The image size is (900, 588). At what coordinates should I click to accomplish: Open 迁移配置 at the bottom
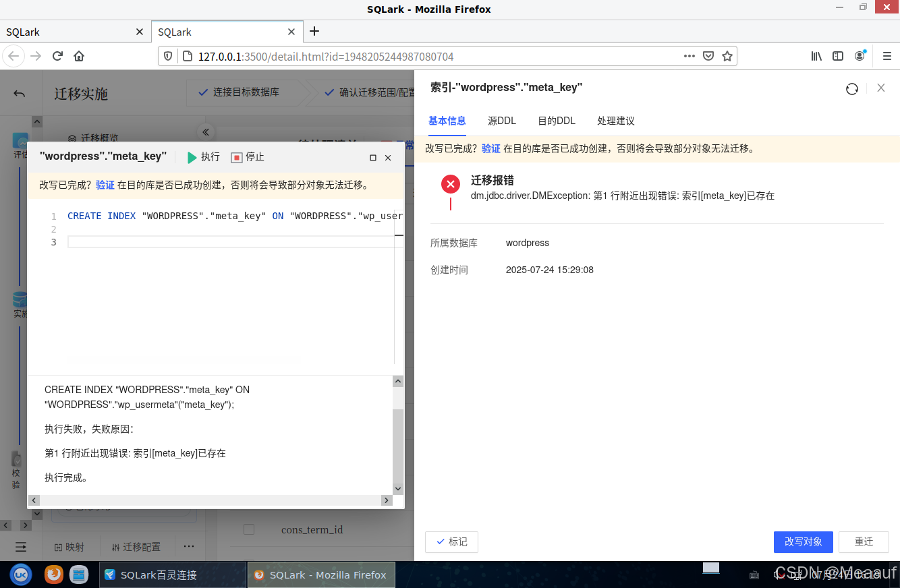[x=136, y=547]
